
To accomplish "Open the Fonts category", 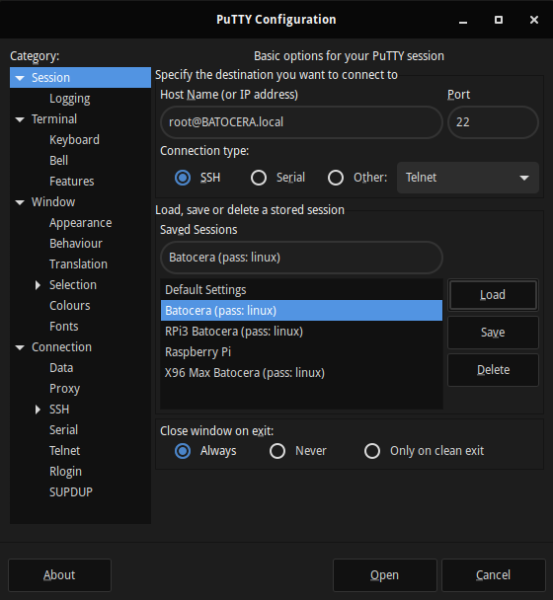I will click(x=64, y=326).
